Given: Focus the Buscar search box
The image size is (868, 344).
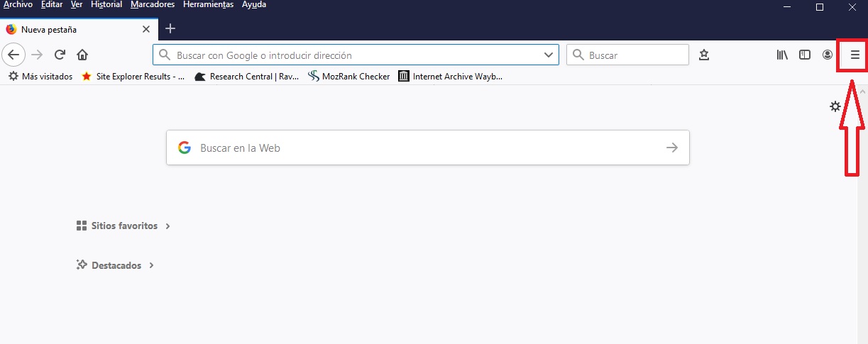Looking at the screenshot, I should tap(627, 55).
